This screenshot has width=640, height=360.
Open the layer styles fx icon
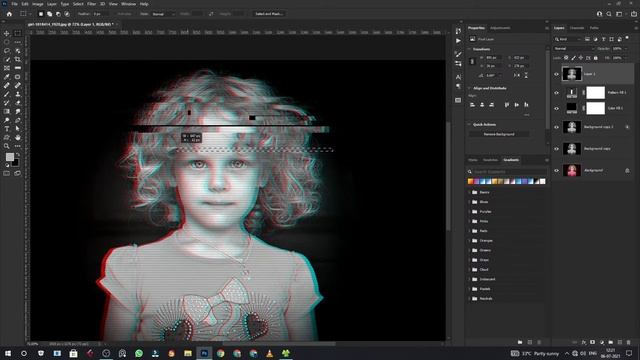click(x=584, y=342)
